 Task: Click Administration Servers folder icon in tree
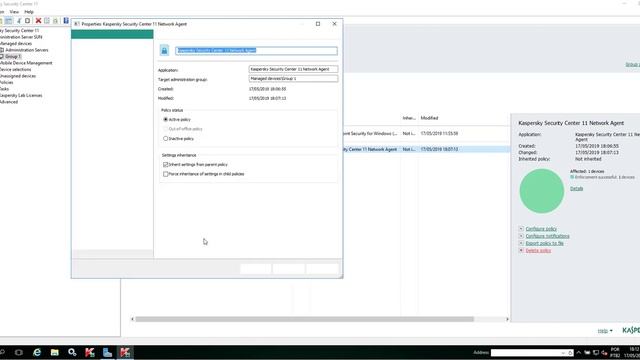pyautogui.click(x=2, y=50)
